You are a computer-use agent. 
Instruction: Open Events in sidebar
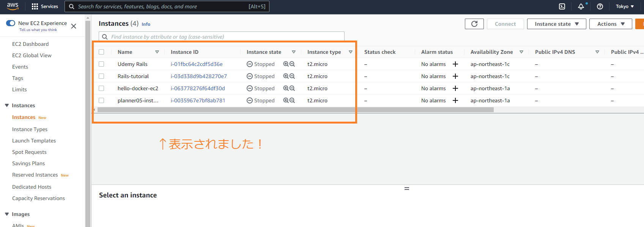click(20, 67)
